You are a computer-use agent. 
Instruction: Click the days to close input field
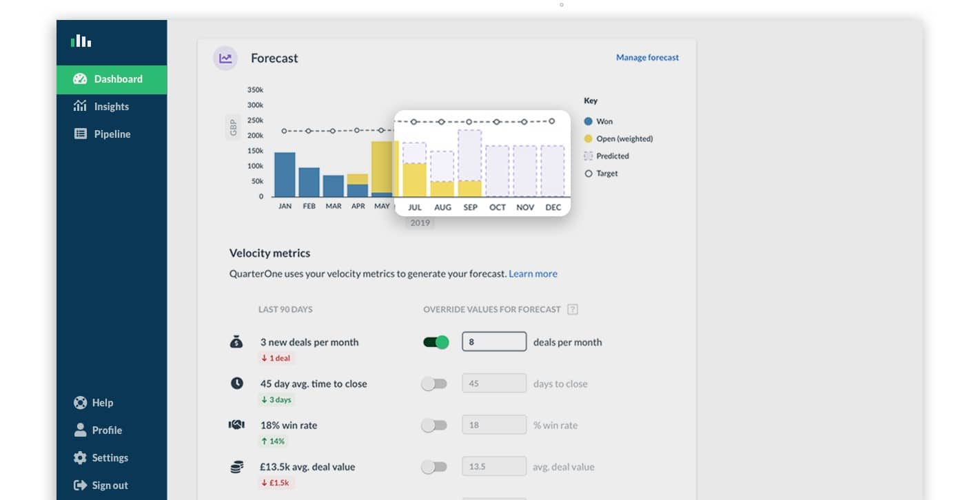click(x=494, y=384)
